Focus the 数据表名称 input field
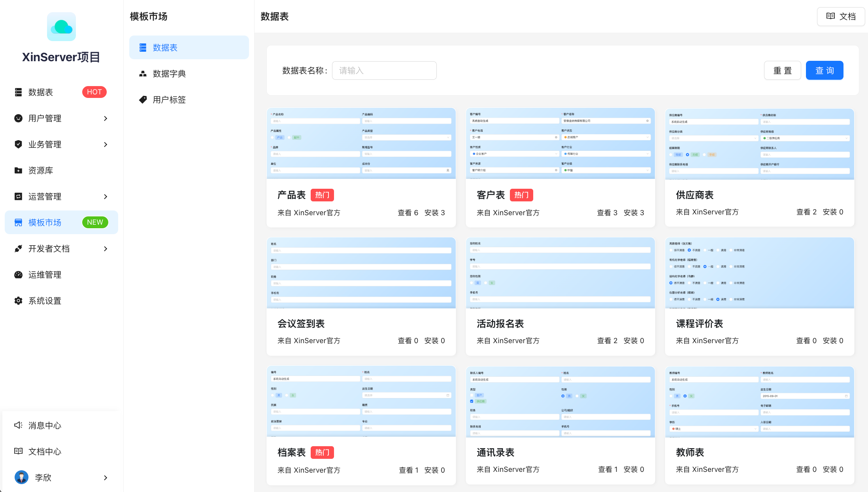 coord(384,70)
